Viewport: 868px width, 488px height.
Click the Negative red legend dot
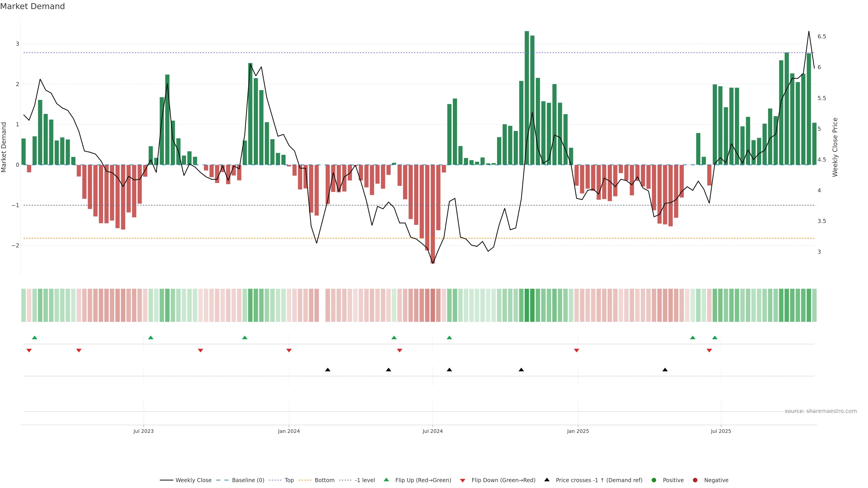point(695,480)
